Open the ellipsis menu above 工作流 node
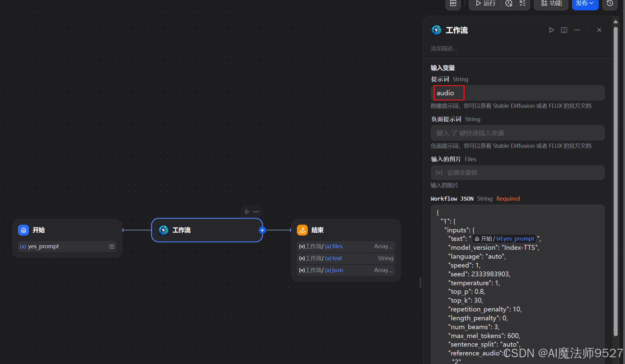This screenshot has height=364, width=625. point(256,212)
